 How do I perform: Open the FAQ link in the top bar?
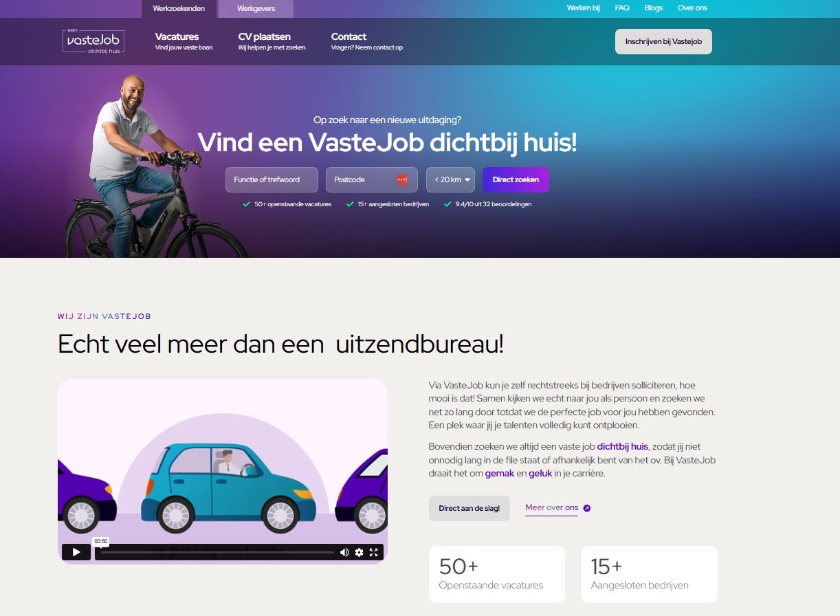(x=622, y=8)
